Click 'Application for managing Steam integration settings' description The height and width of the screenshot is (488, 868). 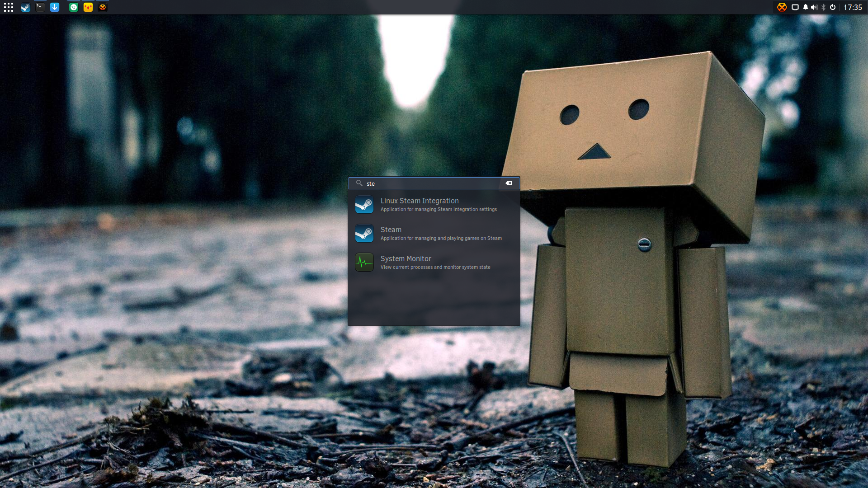(x=439, y=209)
